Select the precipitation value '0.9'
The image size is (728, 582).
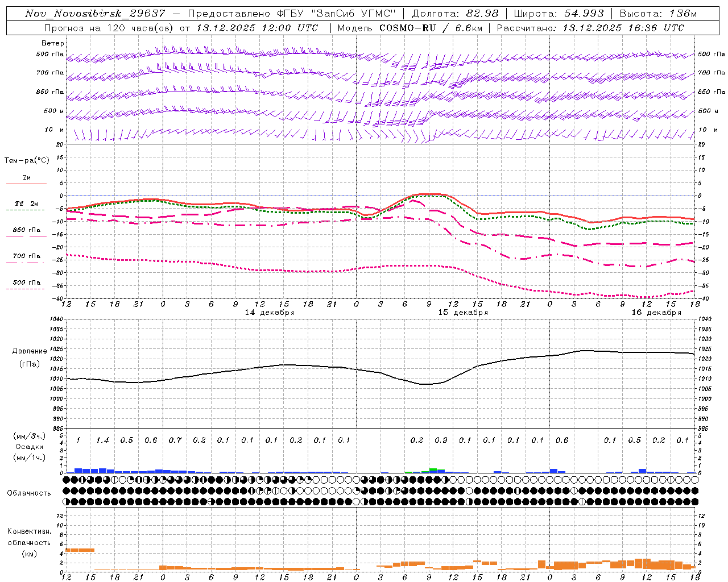[441, 440]
